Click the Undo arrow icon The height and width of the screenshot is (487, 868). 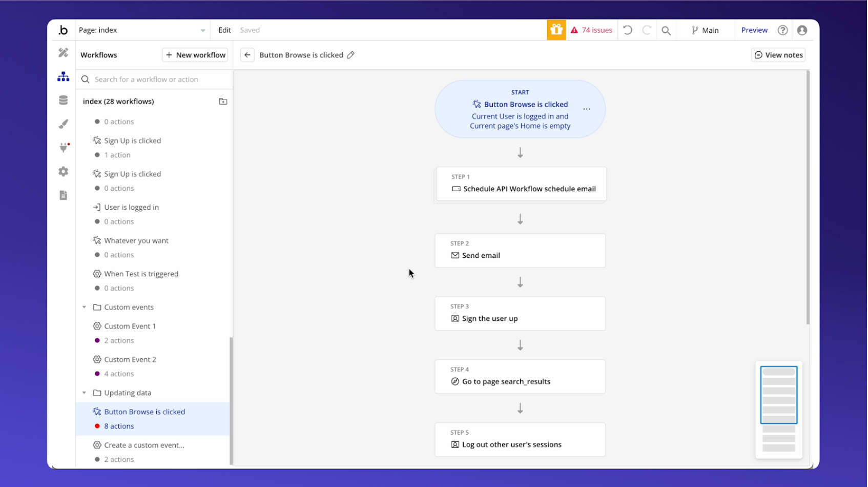click(x=627, y=30)
